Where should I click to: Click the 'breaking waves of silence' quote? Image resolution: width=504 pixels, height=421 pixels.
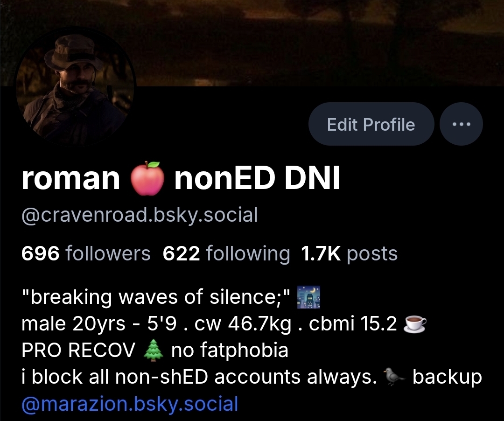click(156, 297)
